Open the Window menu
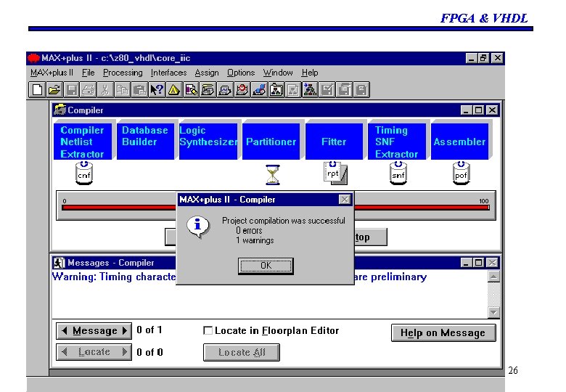This screenshot has width=566, height=392. point(278,73)
